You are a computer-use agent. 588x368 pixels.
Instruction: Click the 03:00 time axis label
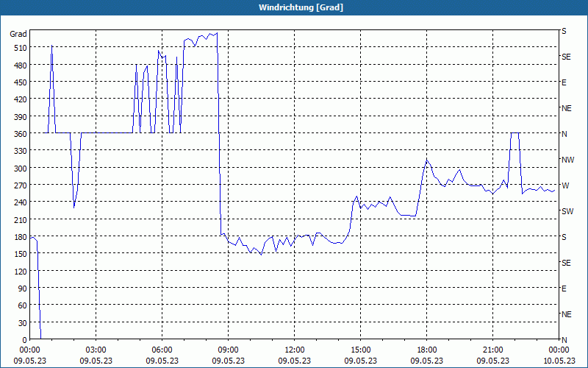click(x=96, y=350)
